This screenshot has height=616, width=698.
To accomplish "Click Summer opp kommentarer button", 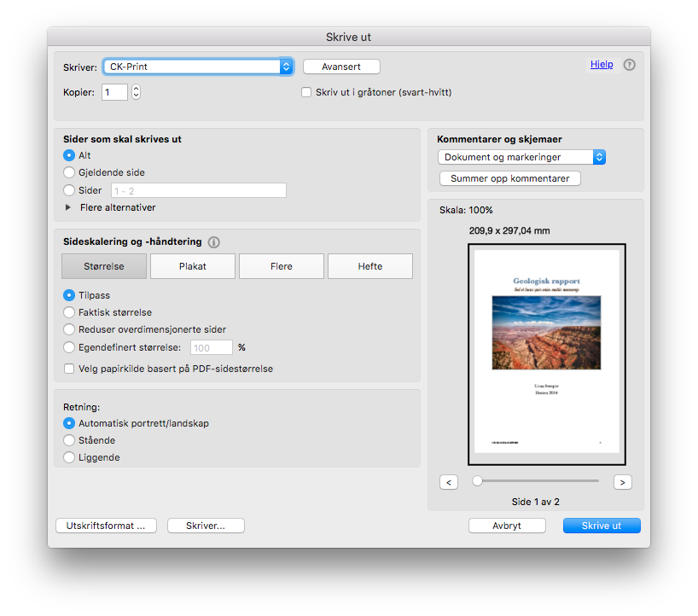I will 510,178.
